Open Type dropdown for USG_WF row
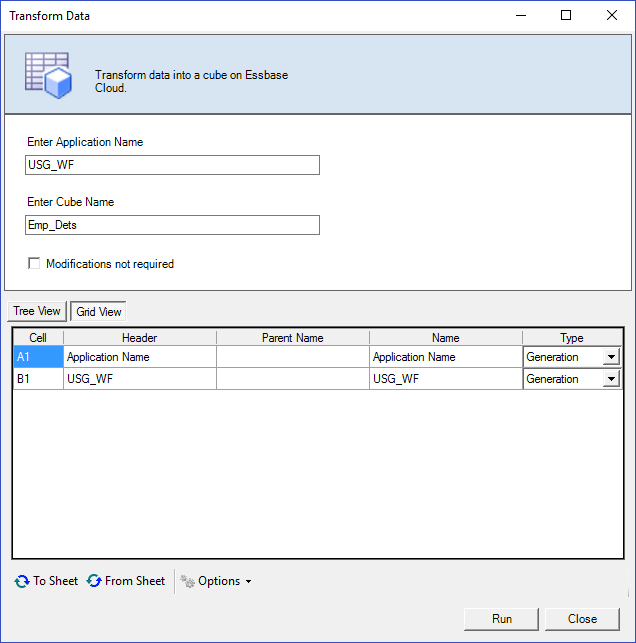The height and width of the screenshot is (643, 636). (610, 379)
